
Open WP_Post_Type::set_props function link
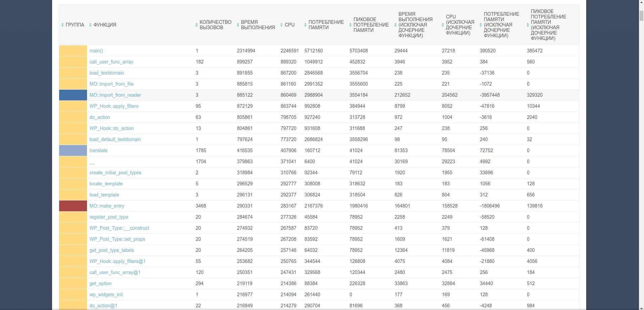tap(117, 239)
